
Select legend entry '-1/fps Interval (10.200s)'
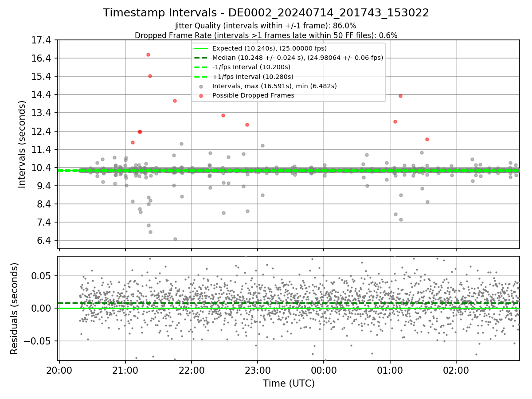(251, 67)
